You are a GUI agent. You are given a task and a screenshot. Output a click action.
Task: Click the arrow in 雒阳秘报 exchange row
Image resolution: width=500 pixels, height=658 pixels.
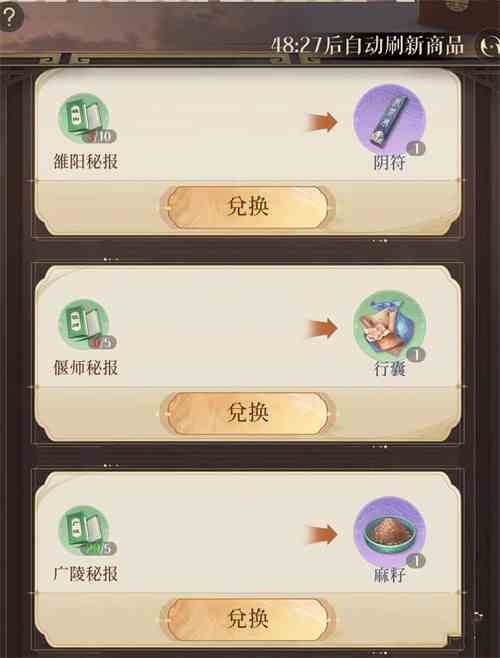(322, 123)
